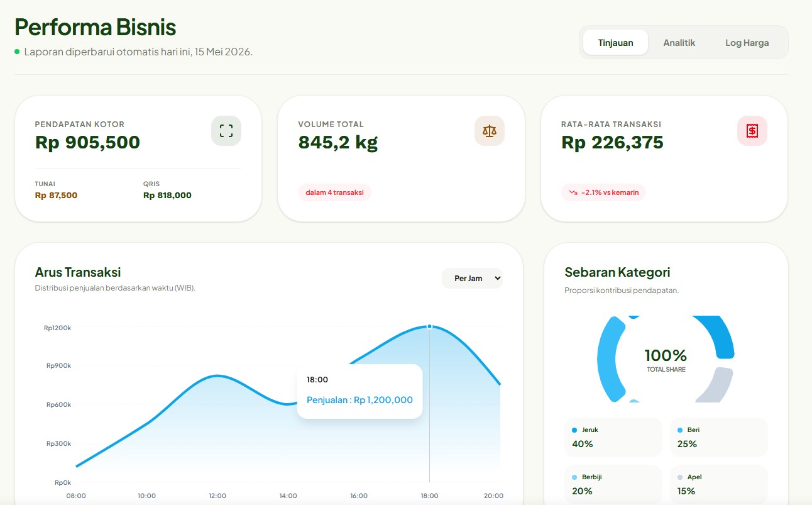Click the scan frame icon on Pendapatan Kotor card
This screenshot has height=505, width=812.
pos(226,131)
